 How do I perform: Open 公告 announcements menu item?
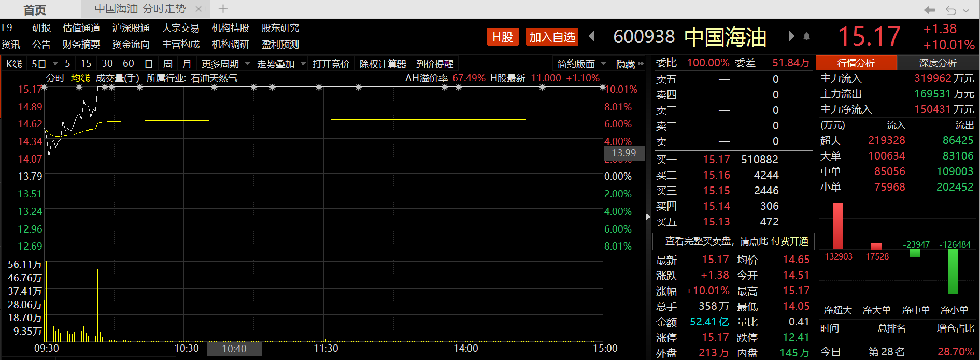41,45
